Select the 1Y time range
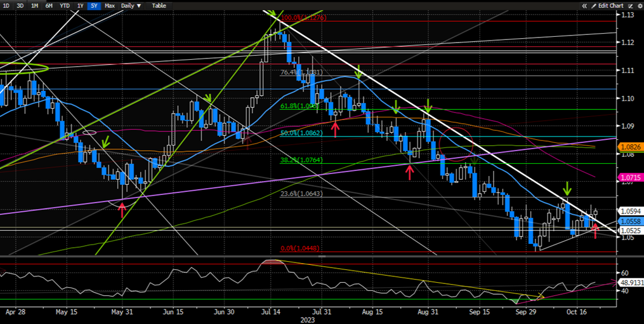 [80, 6]
